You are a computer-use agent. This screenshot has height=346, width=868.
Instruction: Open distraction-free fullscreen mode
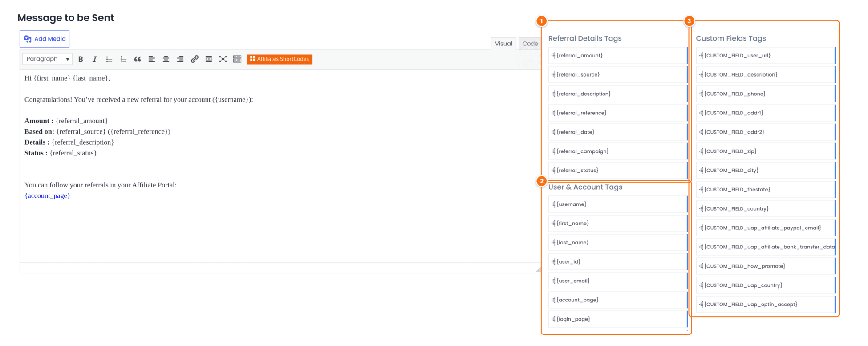(223, 59)
